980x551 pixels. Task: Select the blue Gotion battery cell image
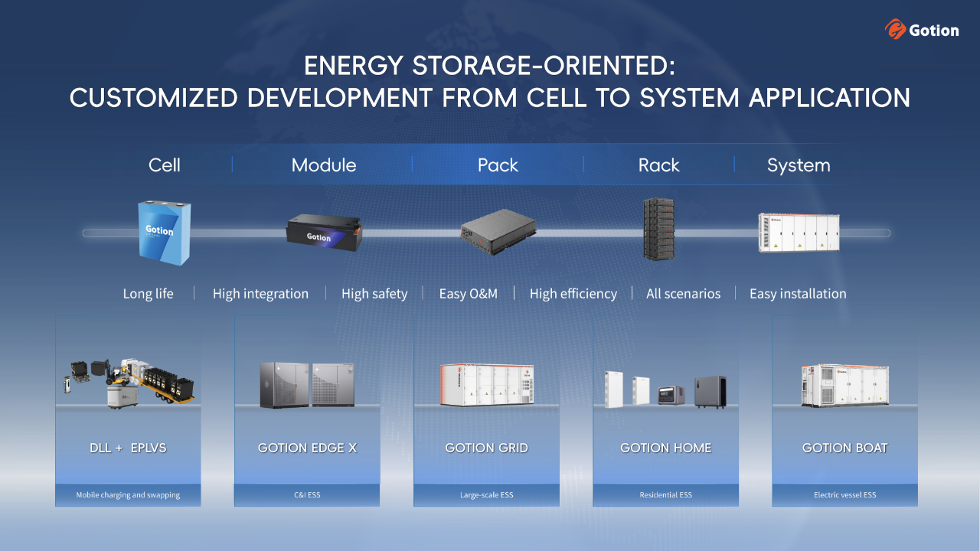[165, 233]
